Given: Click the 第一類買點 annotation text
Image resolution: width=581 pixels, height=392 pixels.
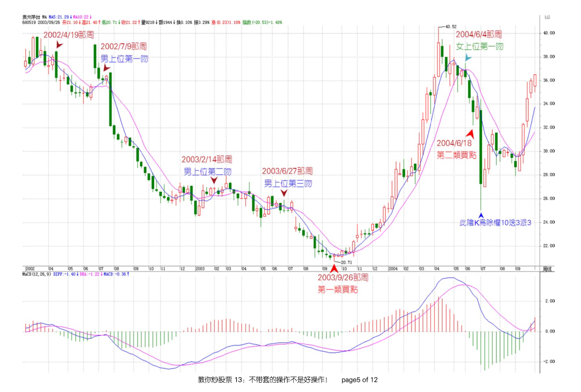Looking at the screenshot, I should (338, 290).
